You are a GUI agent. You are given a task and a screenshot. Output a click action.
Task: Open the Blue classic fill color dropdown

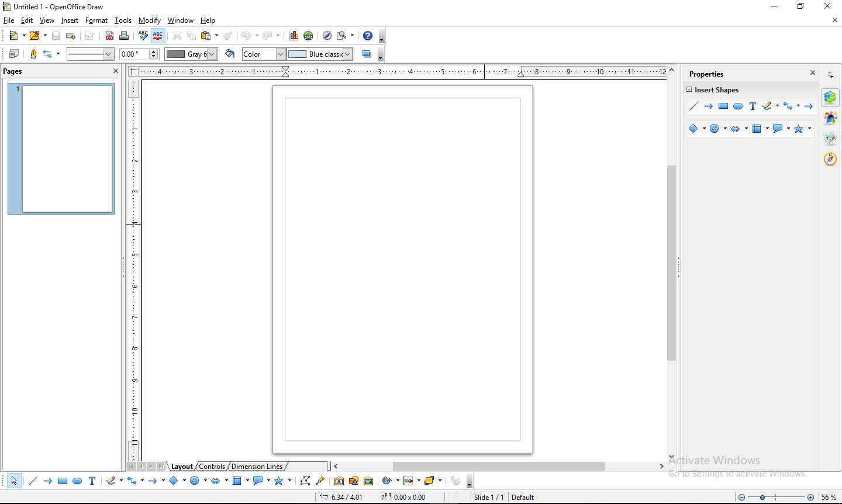[347, 54]
